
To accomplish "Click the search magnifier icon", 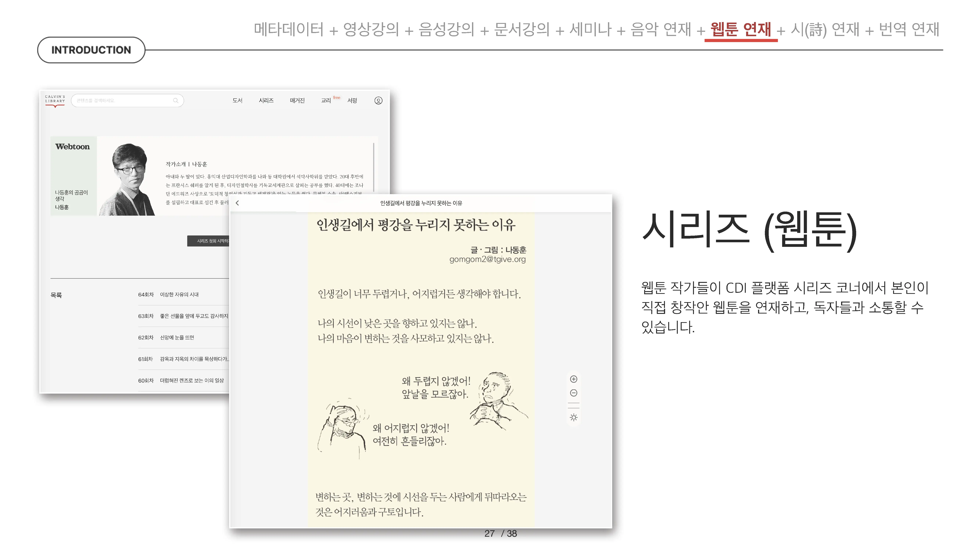I will 175,101.
